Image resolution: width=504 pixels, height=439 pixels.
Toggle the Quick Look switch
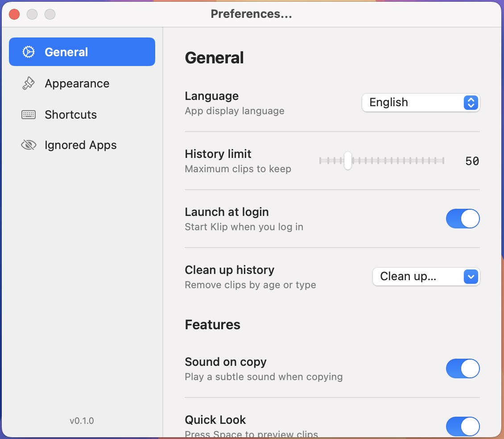(463, 427)
